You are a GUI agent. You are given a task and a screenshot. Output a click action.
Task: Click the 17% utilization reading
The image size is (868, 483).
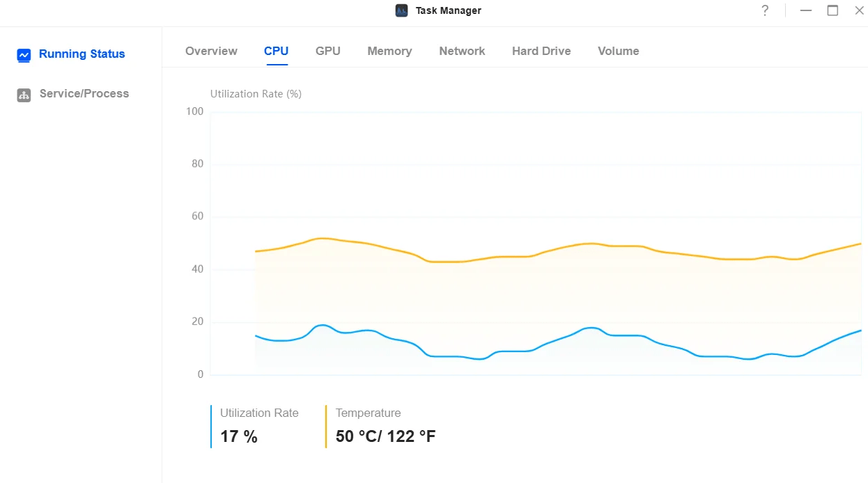pyautogui.click(x=238, y=436)
